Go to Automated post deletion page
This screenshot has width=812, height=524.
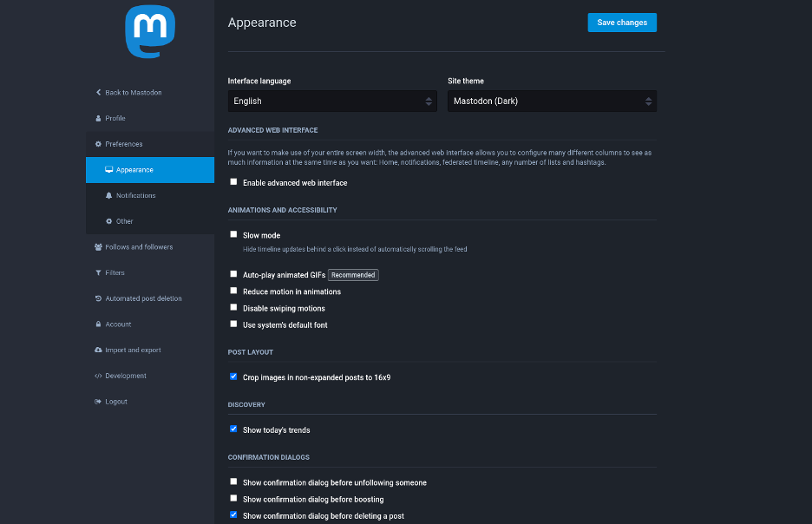pyautogui.click(x=143, y=298)
